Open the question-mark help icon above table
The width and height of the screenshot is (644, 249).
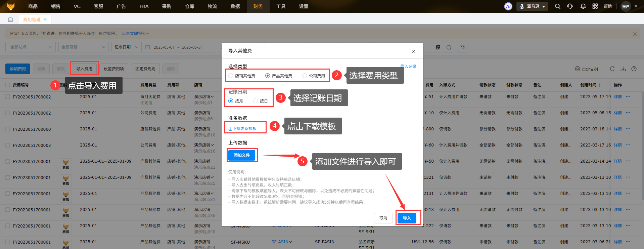point(634,69)
